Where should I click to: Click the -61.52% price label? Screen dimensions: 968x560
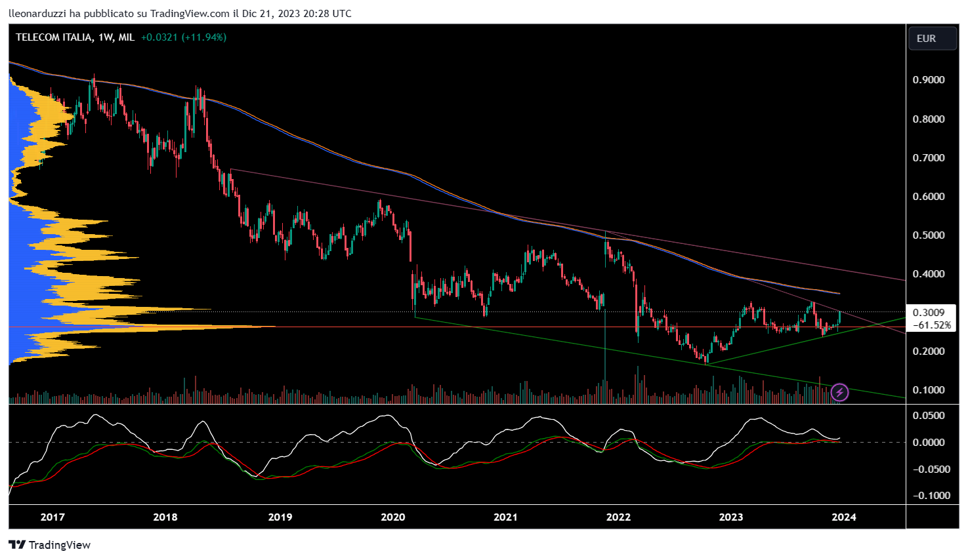click(x=932, y=325)
